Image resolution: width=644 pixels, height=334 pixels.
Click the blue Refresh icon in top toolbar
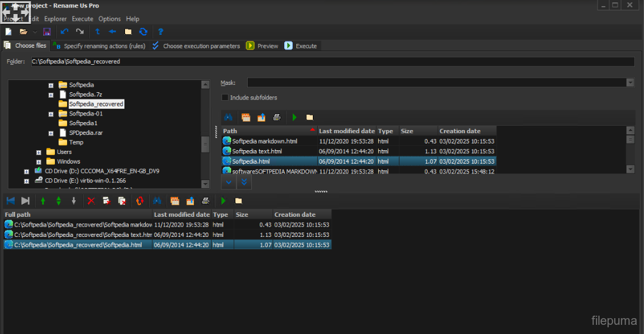click(x=143, y=32)
